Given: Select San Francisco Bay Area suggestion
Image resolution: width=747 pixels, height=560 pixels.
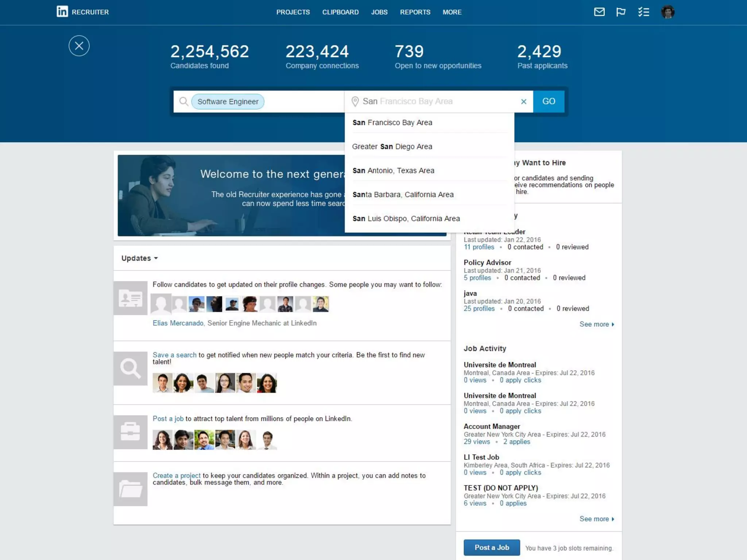Looking at the screenshot, I should tap(429, 123).
